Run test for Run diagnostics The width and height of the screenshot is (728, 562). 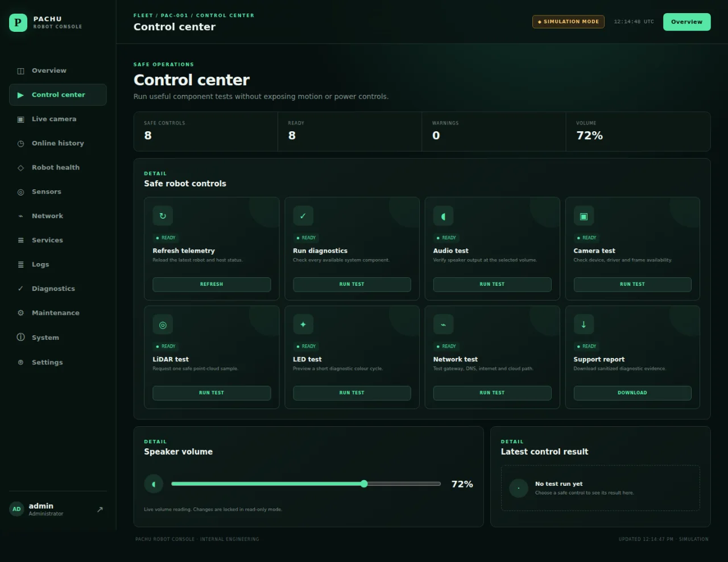(352, 284)
